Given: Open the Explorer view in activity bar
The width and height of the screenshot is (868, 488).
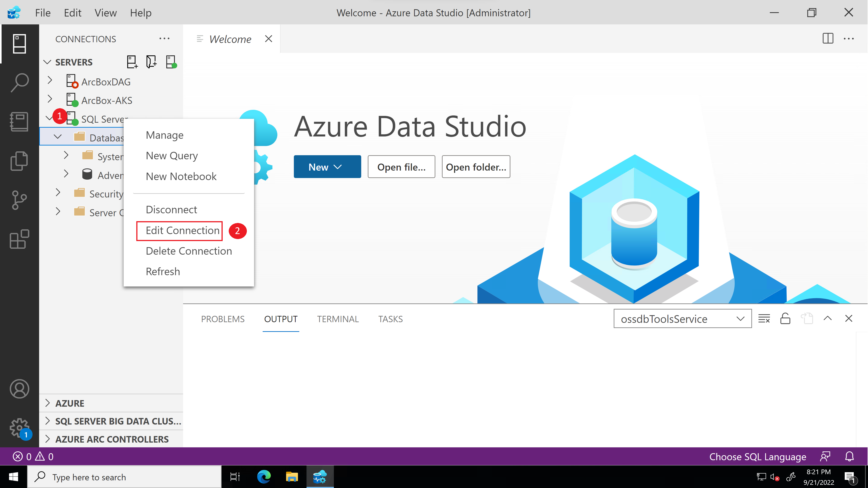Looking at the screenshot, I should click(x=19, y=161).
